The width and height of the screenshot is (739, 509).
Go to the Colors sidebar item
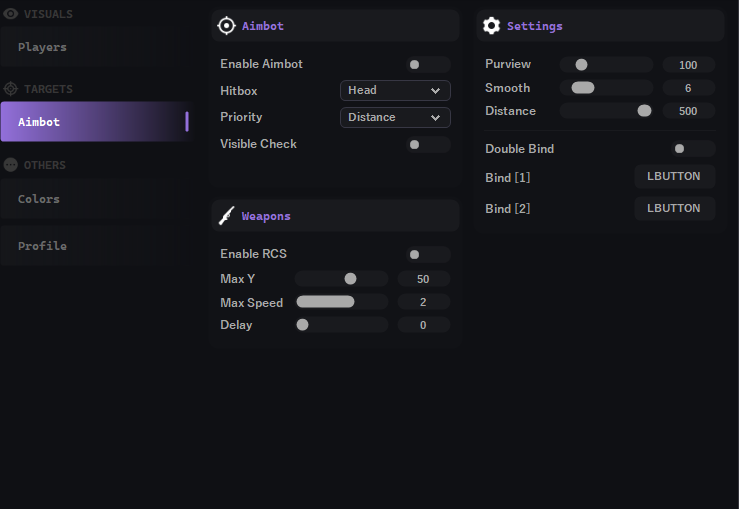(39, 199)
